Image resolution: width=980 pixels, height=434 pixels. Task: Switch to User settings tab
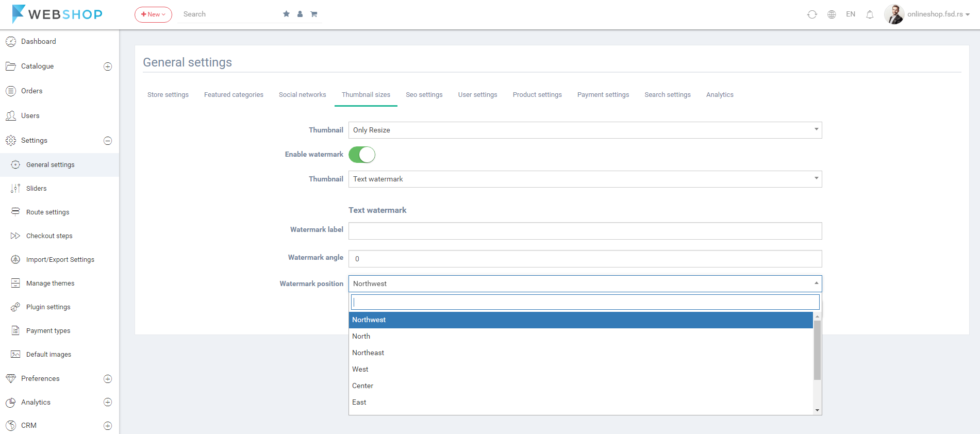(478, 95)
